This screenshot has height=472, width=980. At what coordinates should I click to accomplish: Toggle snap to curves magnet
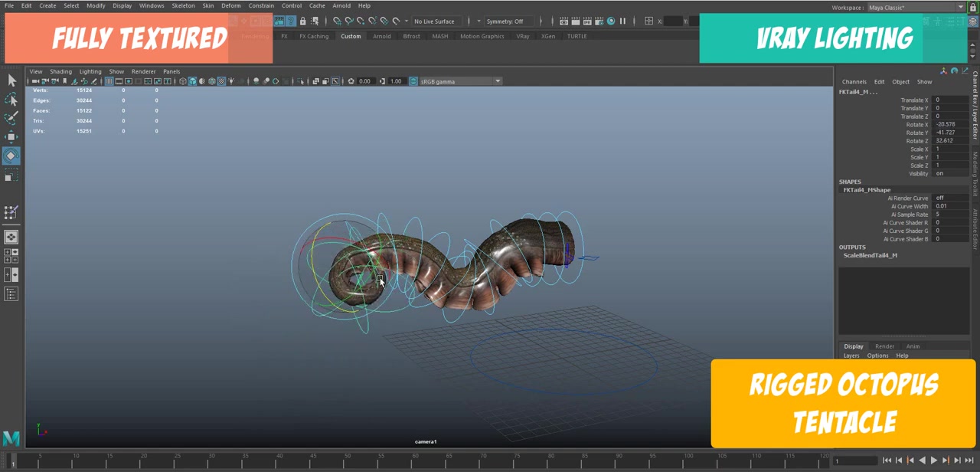tap(349, 21)
